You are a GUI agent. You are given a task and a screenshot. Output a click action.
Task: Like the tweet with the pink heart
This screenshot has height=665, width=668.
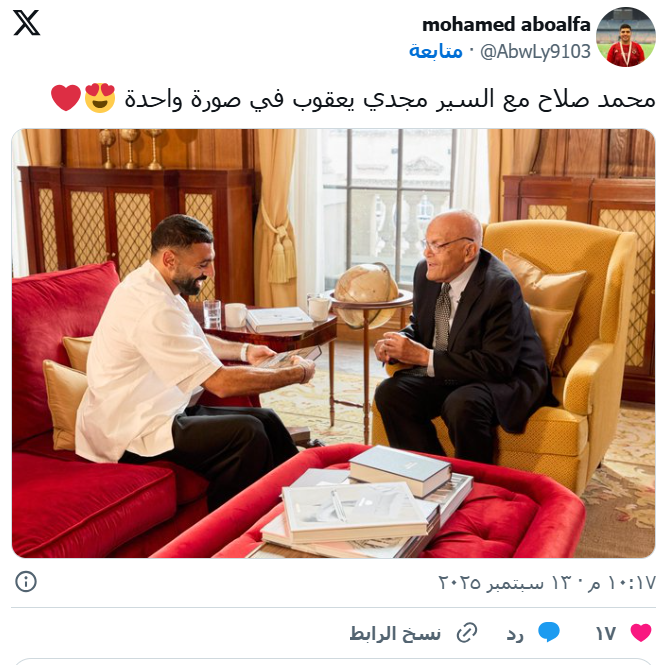click(x=641, y=633)
